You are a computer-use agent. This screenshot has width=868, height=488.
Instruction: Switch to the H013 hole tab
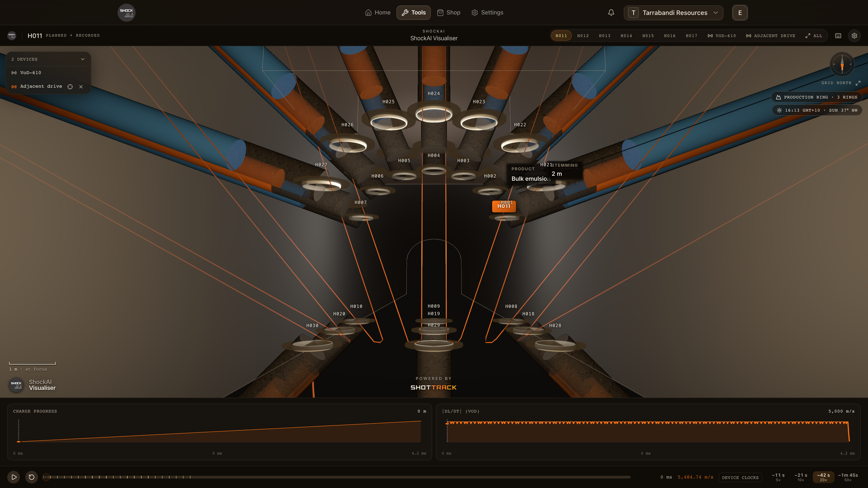point(604,36)
